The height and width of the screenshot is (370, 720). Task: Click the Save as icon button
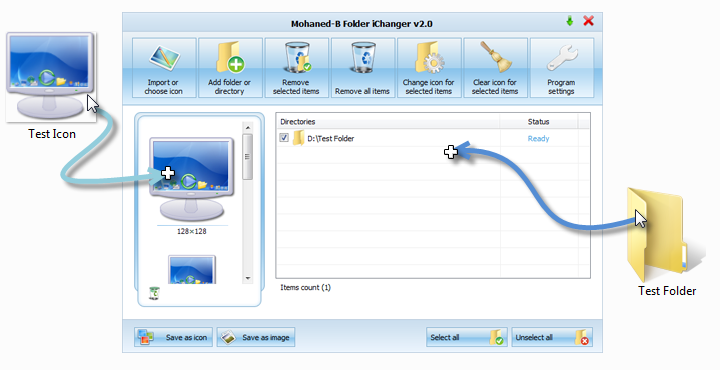174,337
